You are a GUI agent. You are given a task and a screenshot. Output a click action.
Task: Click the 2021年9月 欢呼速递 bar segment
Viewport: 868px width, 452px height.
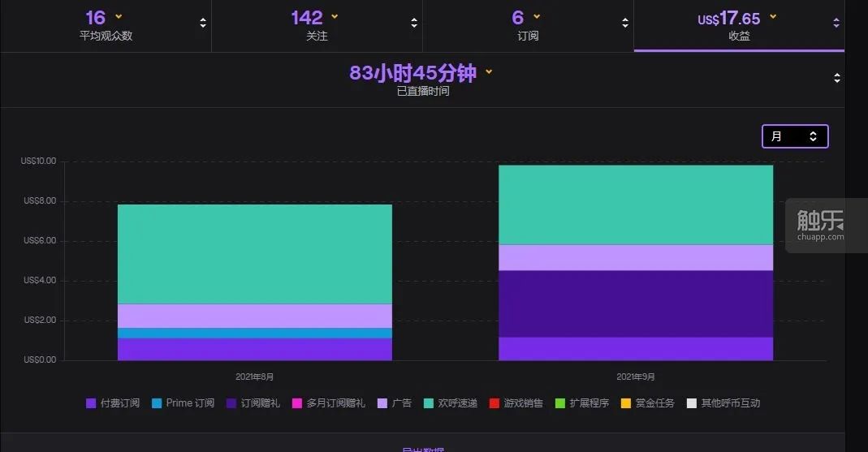pyautogui.click(x=636, y=204)
